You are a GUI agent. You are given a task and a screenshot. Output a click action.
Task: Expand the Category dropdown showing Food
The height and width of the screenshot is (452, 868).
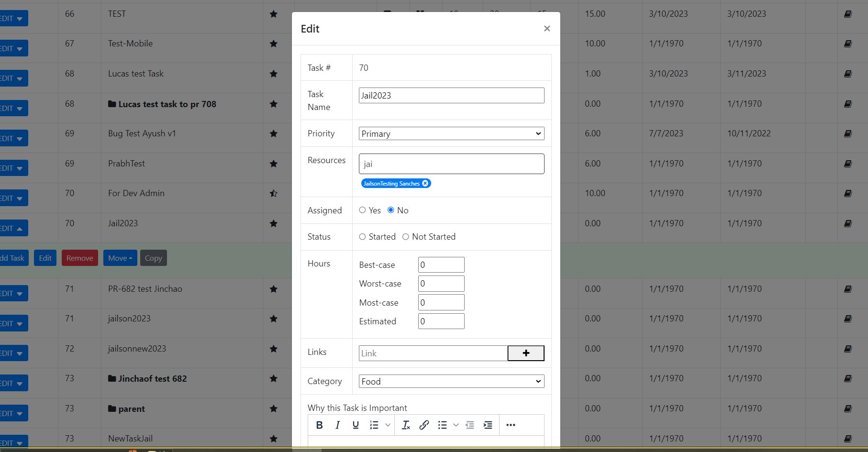click(x=452, y=381)
